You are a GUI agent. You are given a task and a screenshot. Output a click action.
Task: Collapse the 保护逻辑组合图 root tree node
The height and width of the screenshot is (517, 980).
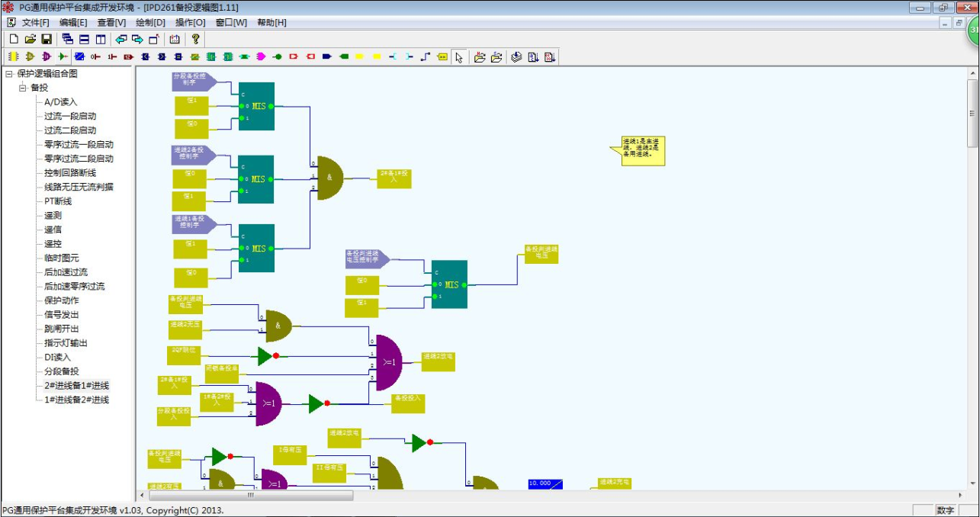point(9,74)
